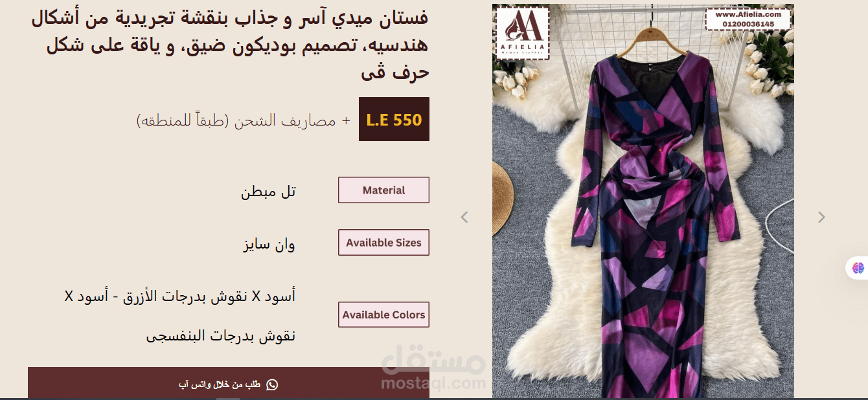The height and width of the screenshot is (400, 868).
Task: Advance to the next product image arrow
Action: point(821,217)
